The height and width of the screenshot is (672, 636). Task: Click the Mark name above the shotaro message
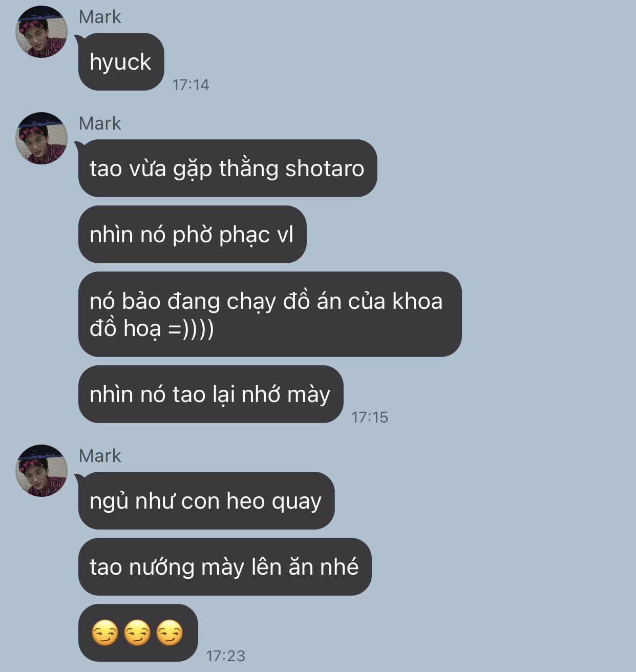pos(100,123)
